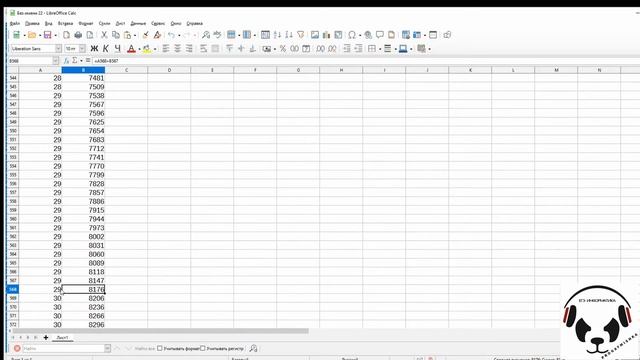Click the Insert pivot table icon
640x360 pixels.
click(338, 35)
